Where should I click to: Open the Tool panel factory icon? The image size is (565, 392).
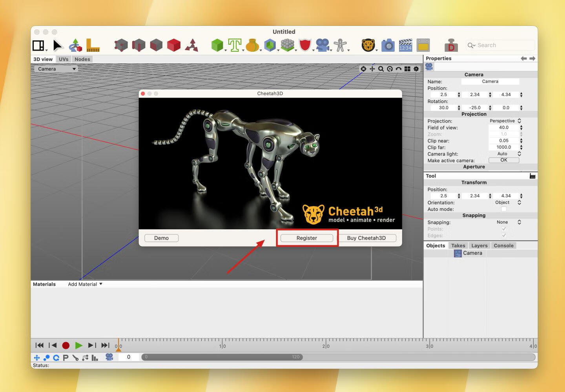pos(532,176)
